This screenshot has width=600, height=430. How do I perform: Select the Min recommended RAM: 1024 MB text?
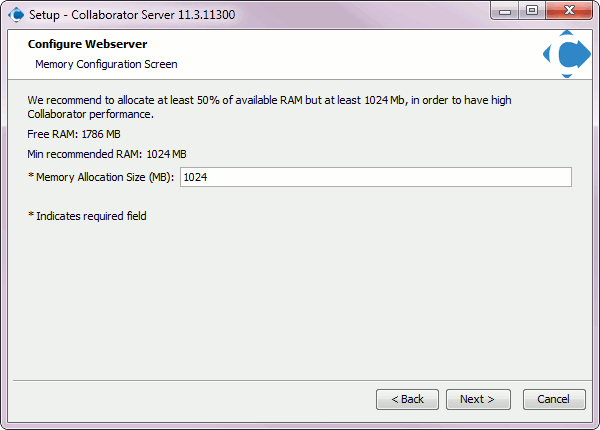tap(107, 154)
